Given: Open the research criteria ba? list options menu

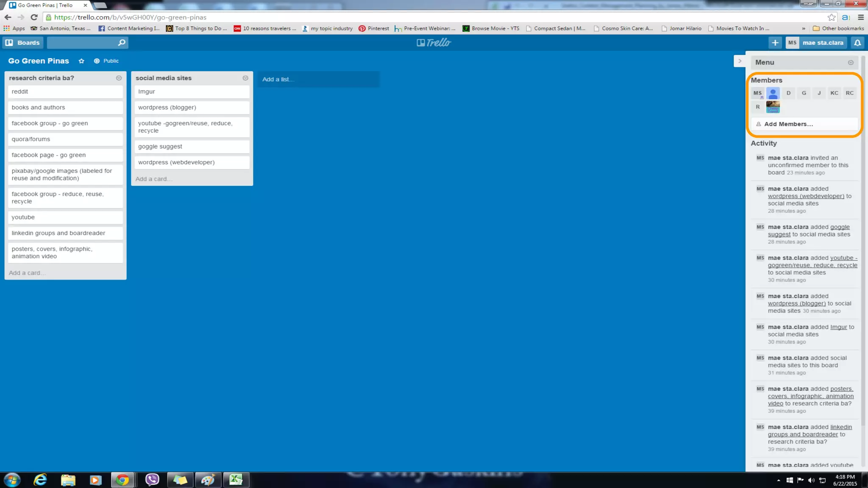Looking at the screenshot, I should [x=119, y=78].
